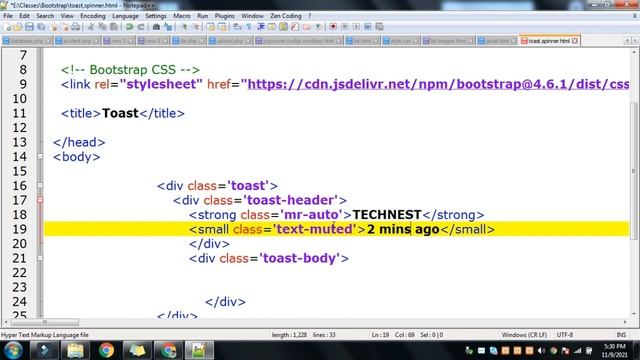The width and height of the screenshot is (640, 360).
Task: Click the Save All toolbar icon
Action: tap(41, 27)
